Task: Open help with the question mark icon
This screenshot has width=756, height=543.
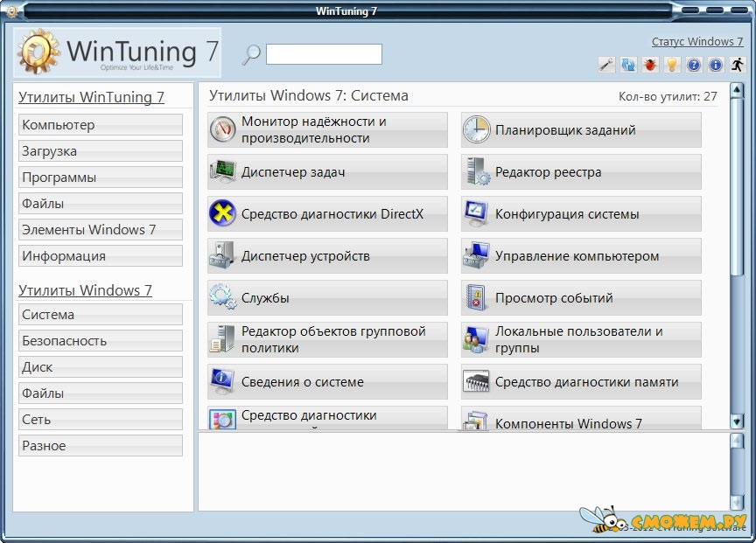Action: pyautogui.click(x=694, y=65)
